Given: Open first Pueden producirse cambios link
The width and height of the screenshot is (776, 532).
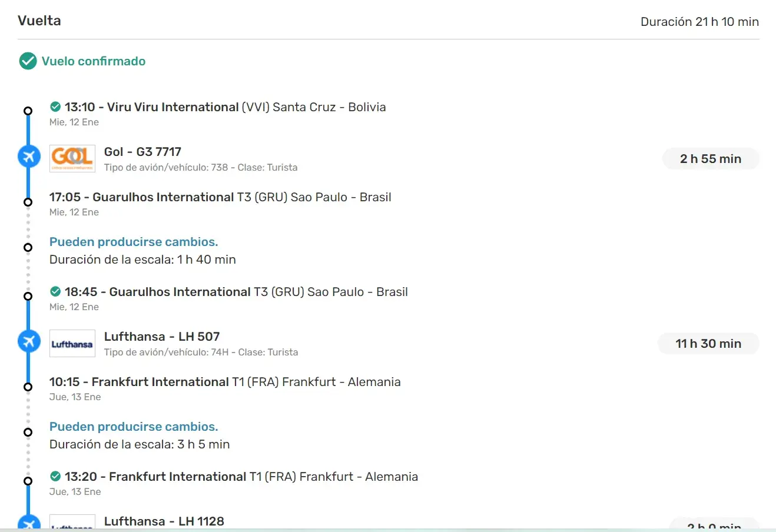Looking at the screenshot, I should point(134,242).
